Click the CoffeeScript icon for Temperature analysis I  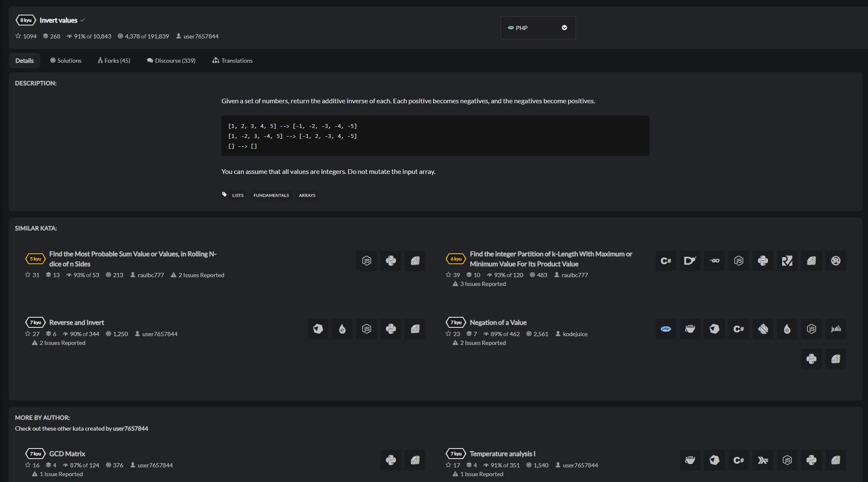[x=689, y=460]
